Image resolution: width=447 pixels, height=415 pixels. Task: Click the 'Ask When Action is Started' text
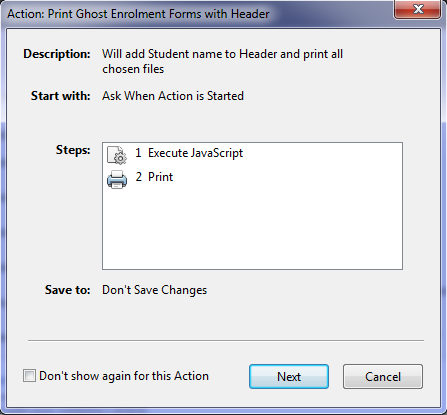(x=173, y=96)
